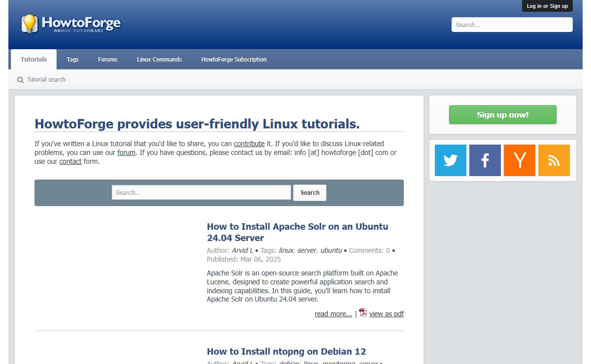This screenshot has width=591, height=364.
Task: Open the Linux Commands tab
Action: [160, 60]
